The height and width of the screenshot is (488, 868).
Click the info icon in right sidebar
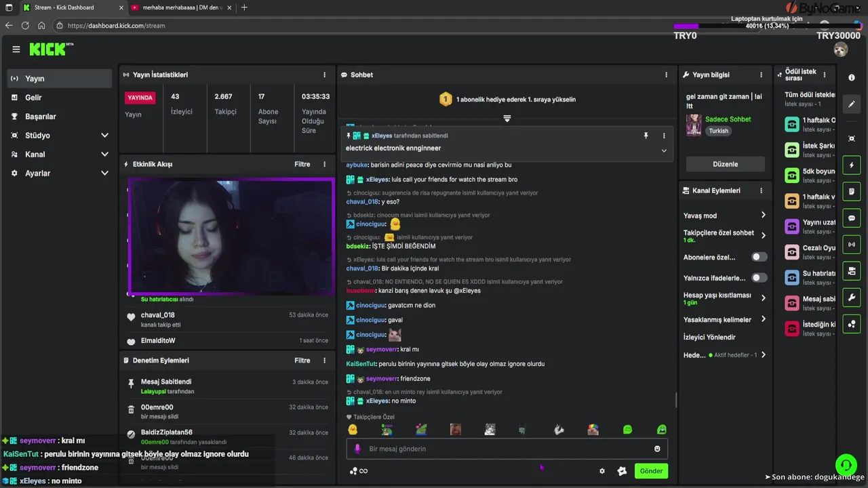click(x=852, y=78)
